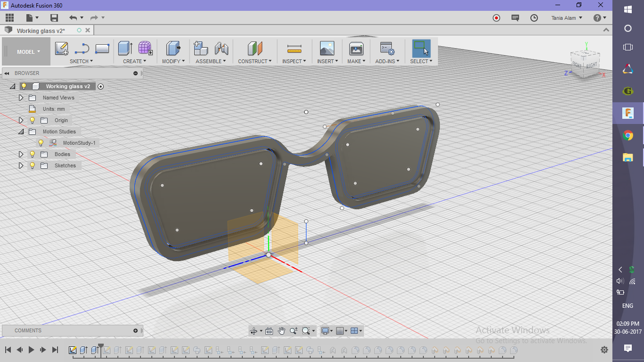644x362 pixels.
Task: Open the MODIFY menu
Action: tap(173, 61)
